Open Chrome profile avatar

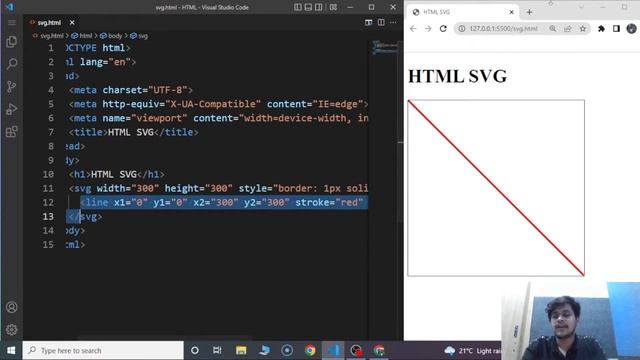pyautogui.click(x=631, y=29)
